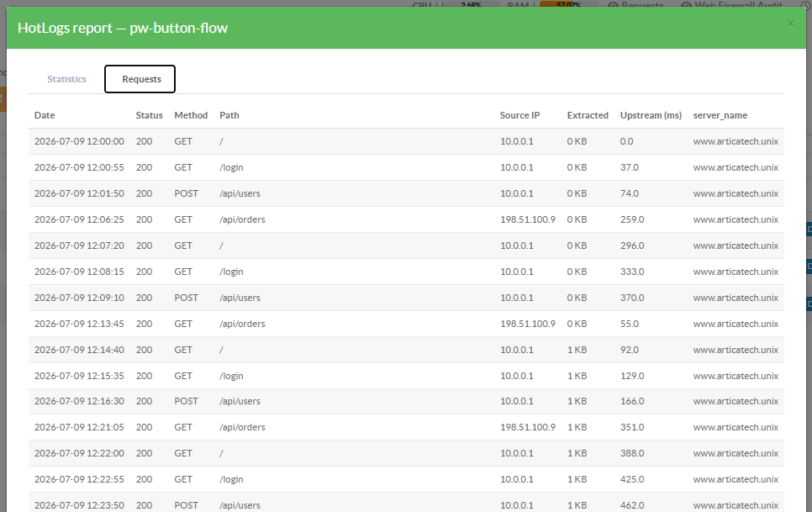The height and width of the screenshot is (512, 812).
Task: Click upstream value 37.0
Action: click(630, 168)
